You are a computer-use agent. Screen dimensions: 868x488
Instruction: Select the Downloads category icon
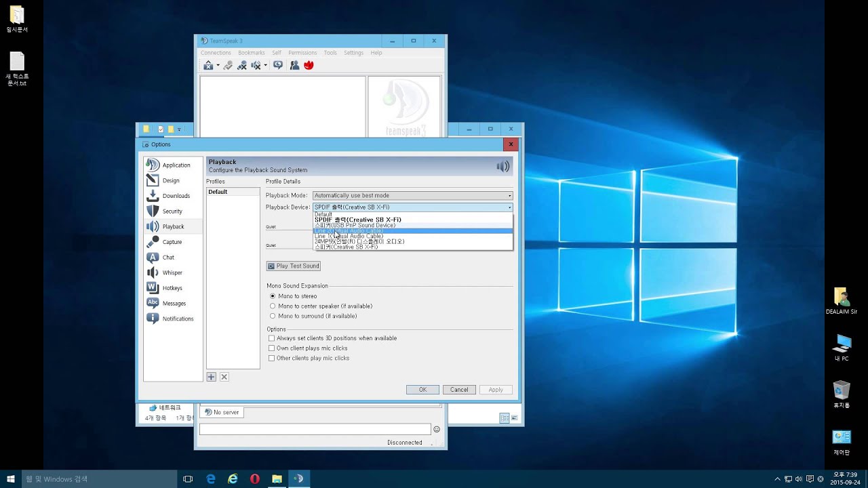click(153, 196)
